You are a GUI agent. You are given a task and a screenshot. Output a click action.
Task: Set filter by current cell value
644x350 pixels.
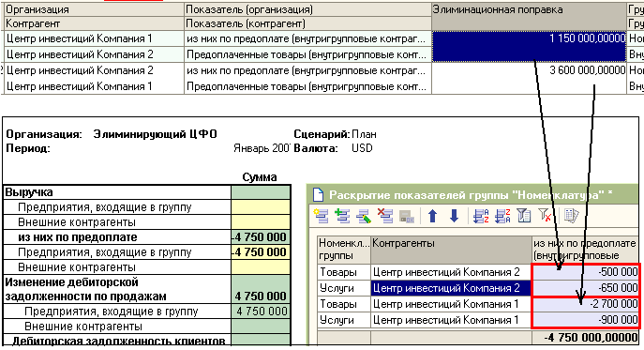coord(524,216)
